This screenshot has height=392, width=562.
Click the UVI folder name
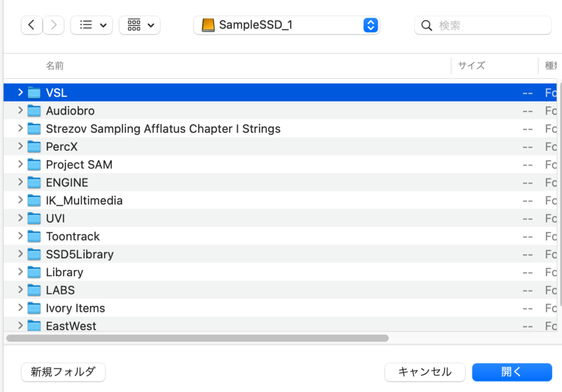pos(55,218)
